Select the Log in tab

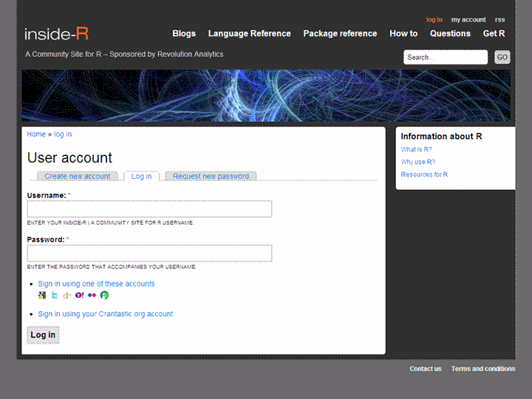(x=141, y=176)
